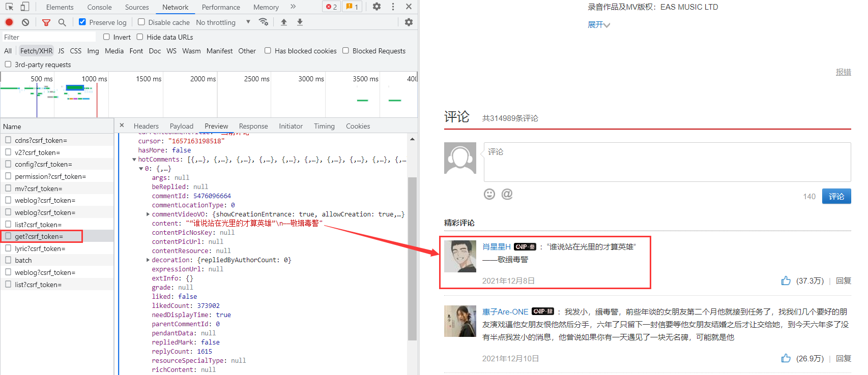Open user 肖星星H profile link
This screenshot has height=375, width=868.
click(x=496, y=246)
